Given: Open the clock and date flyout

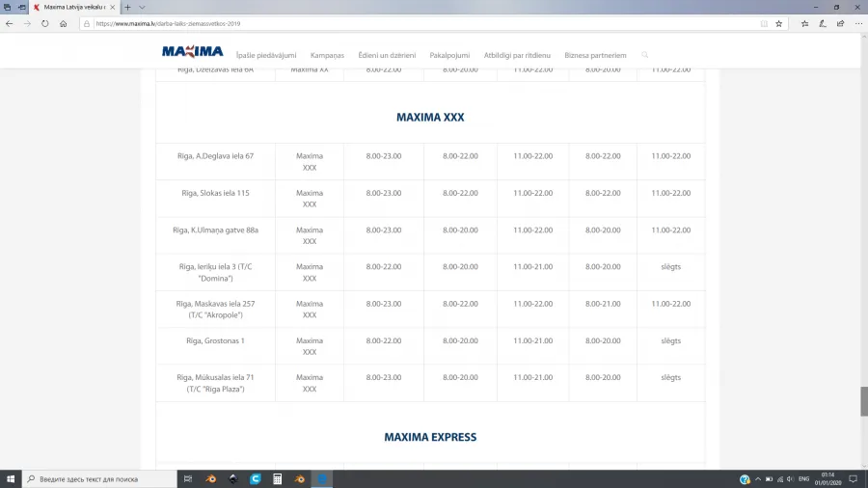Looking at the screenshot, I should pos(827,479).
